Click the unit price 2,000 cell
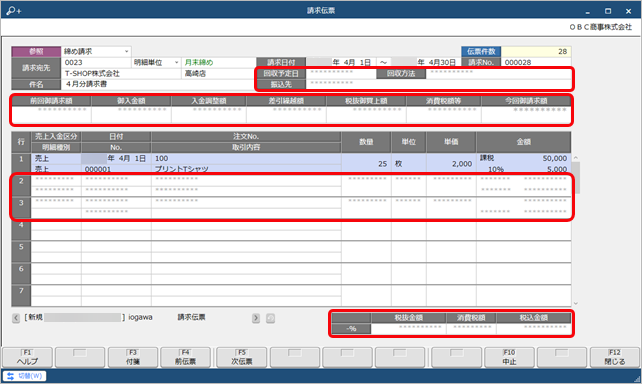Viewport: 642px width, 384px height. [451, 163]
